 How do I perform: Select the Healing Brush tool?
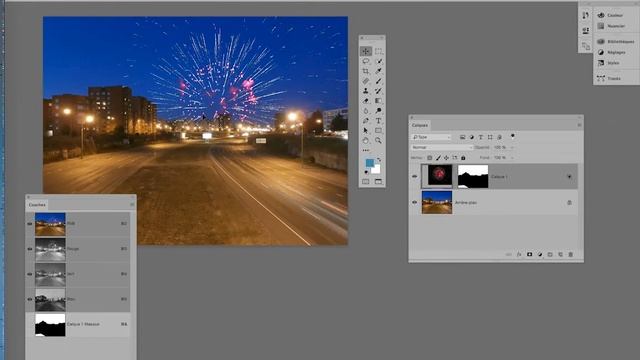point(366,81)
